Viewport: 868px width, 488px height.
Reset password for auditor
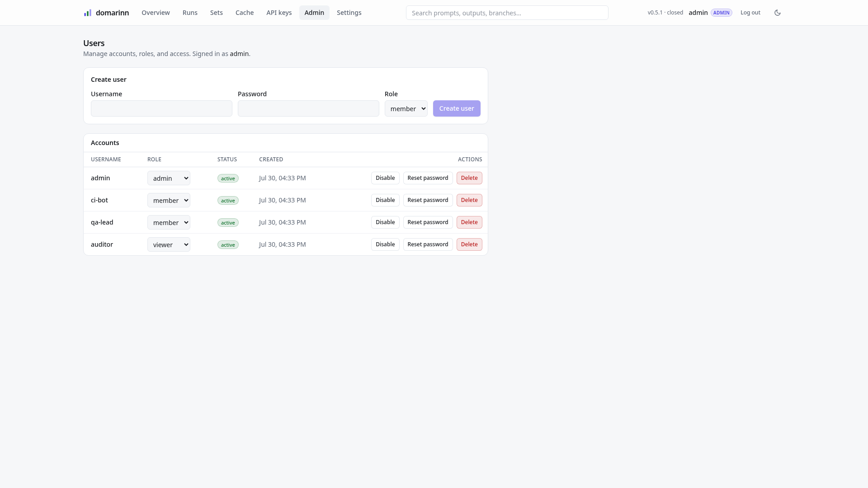428,244
